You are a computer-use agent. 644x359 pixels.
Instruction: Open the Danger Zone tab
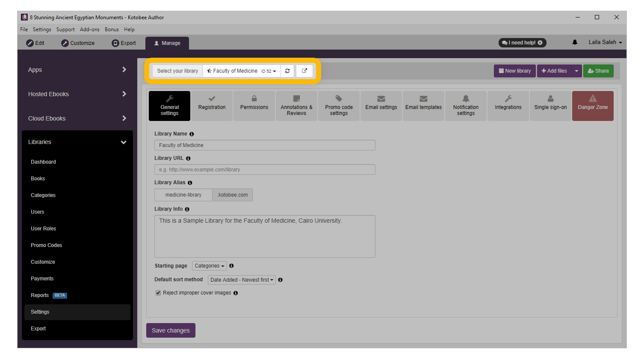click(593, 106)
